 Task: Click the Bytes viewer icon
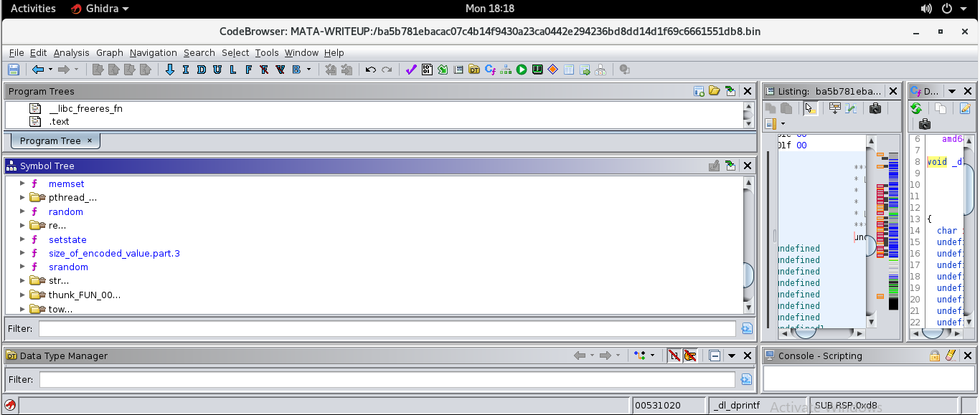[427, 70]
